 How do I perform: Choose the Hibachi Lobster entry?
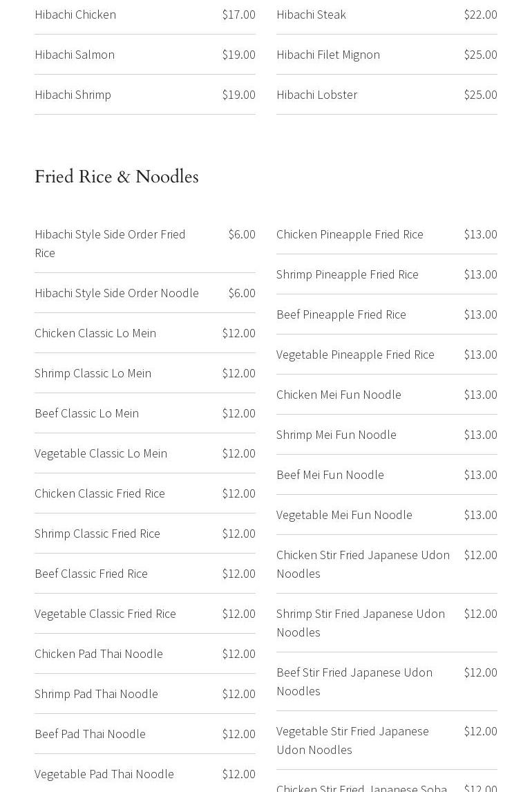click(x=316, y=95)
